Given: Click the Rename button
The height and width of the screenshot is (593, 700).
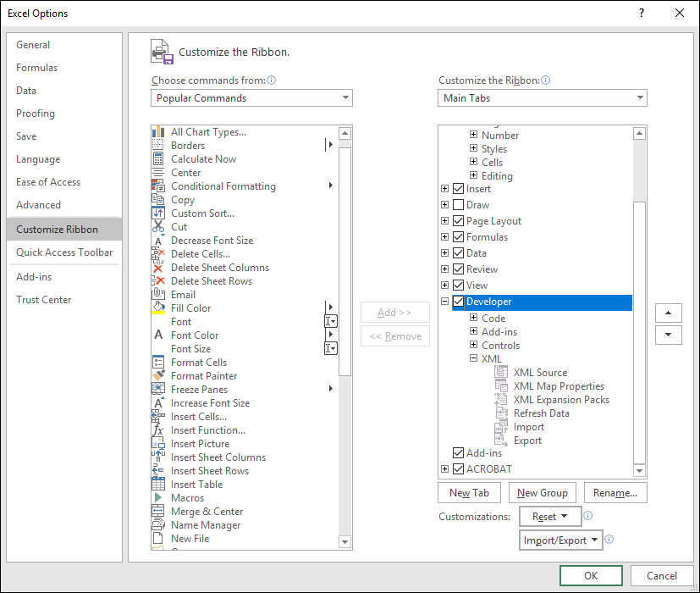Looking at the screenshot, I should 615,492.
